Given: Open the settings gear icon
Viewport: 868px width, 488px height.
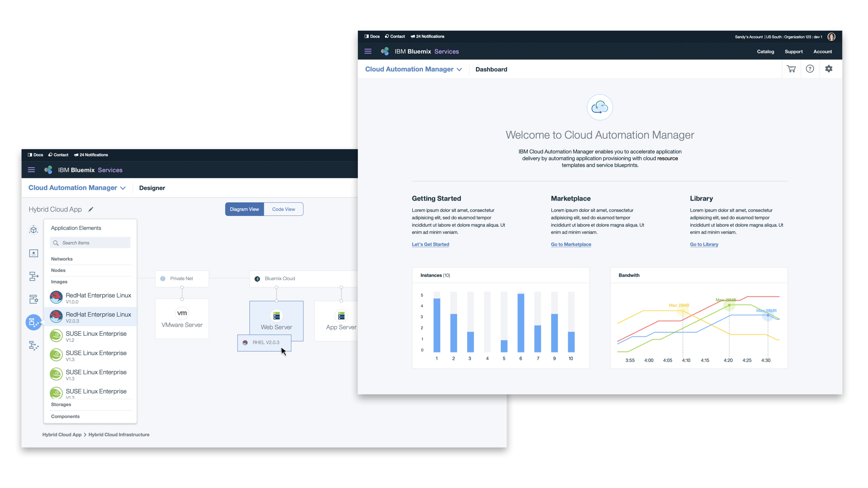Looking at the screenshot, I should 829,69.
